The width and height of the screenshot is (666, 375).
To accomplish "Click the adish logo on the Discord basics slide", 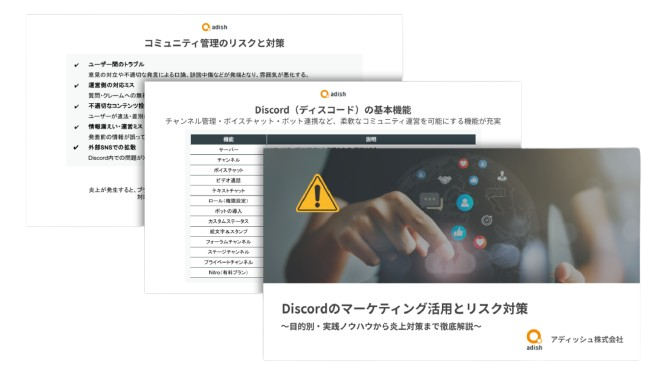I will tap(333, 94).
